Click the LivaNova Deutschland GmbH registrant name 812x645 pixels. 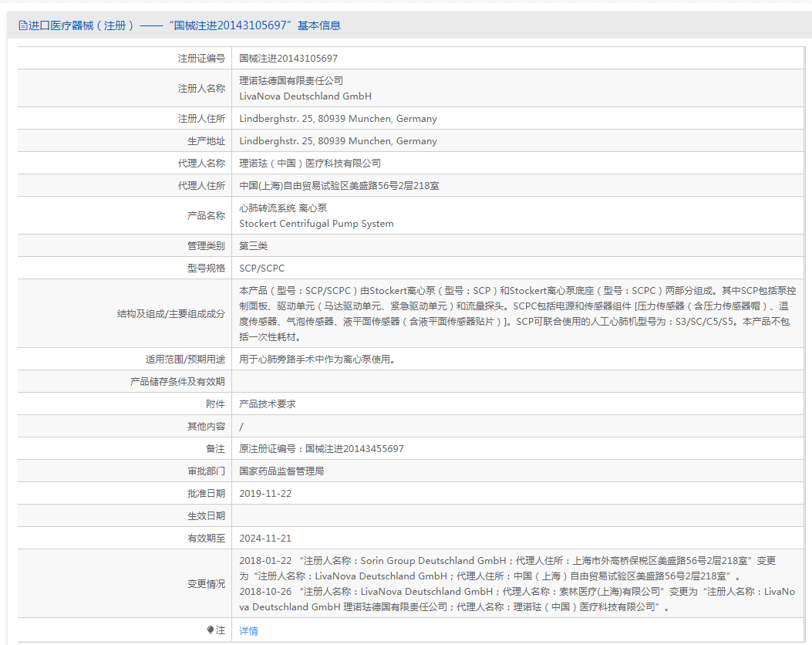pyautogui.click(x=305, y=96)
